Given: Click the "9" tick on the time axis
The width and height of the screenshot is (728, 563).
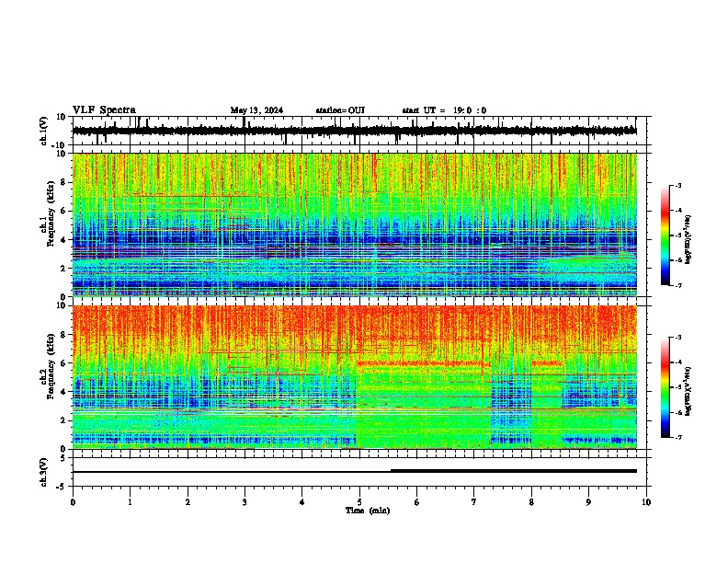Looking at the screenshot, I should tap(588, 502).
